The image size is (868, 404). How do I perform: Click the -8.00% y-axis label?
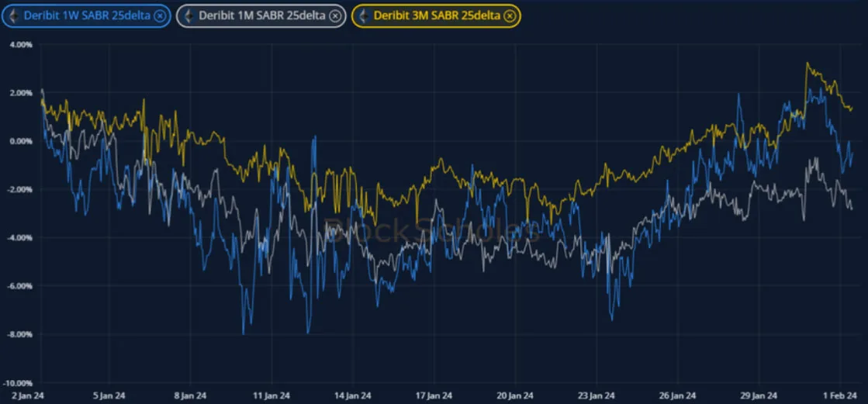point(20,335)
